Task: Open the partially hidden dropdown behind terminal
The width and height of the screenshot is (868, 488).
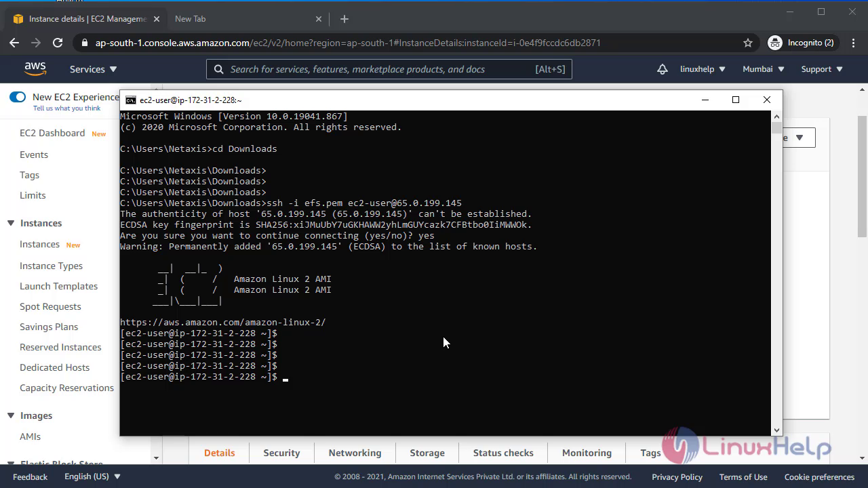Action: click(799, 138)
